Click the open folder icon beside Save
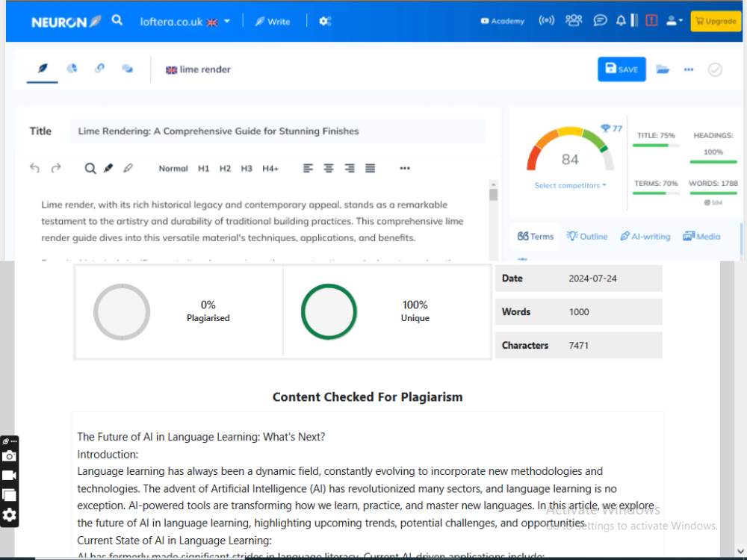 (x=663, y=69)
